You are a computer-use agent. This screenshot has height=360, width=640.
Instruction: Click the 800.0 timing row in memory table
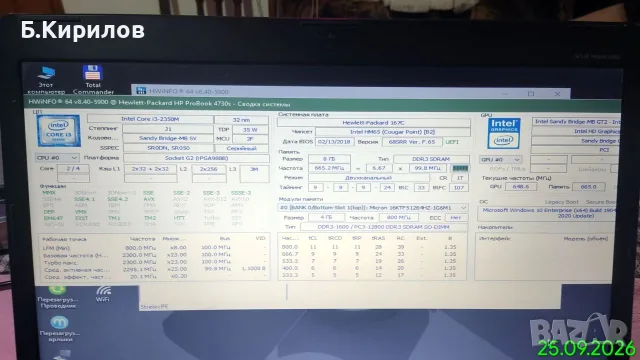pos(369,247)
